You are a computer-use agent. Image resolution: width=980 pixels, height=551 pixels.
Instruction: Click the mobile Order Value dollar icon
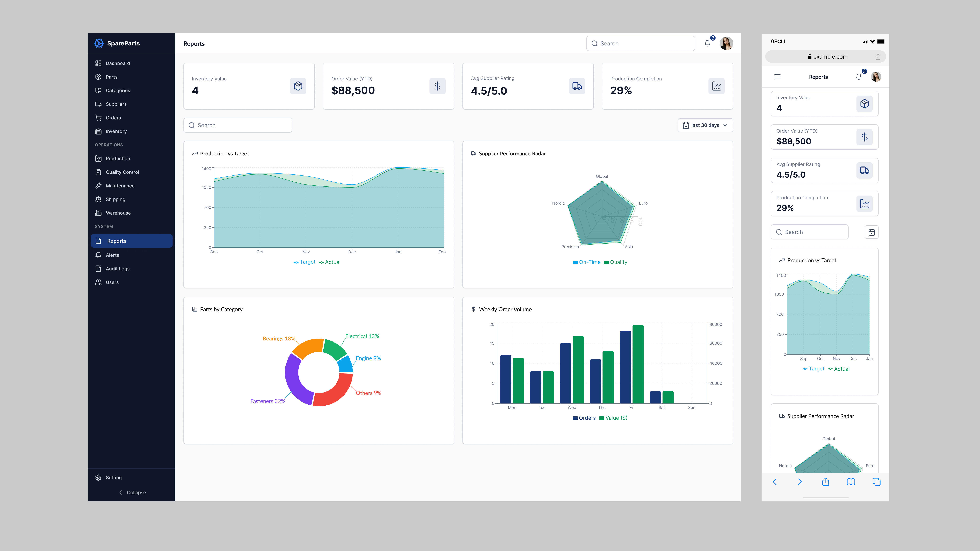pos(864,137)
